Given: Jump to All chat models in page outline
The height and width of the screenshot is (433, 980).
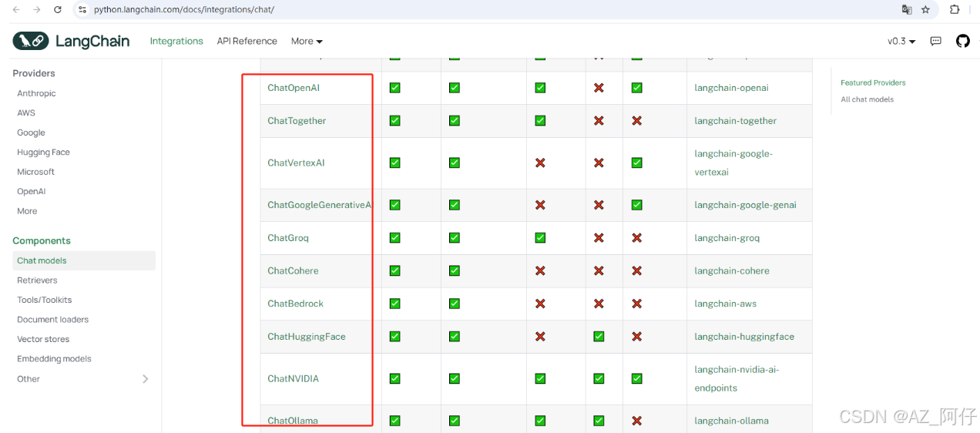Looking at the screenshot, I should click(867, 99).
